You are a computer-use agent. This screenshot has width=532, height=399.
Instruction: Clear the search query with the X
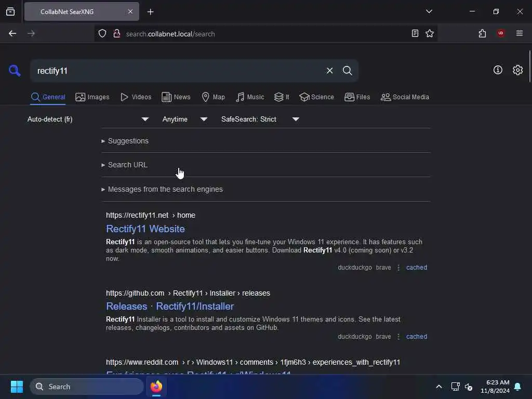tap(329, 71)
